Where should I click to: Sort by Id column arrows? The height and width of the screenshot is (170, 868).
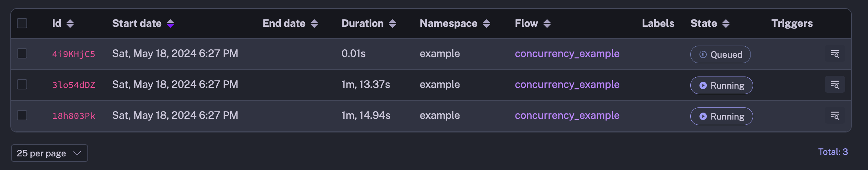click(x=70, y=24)
